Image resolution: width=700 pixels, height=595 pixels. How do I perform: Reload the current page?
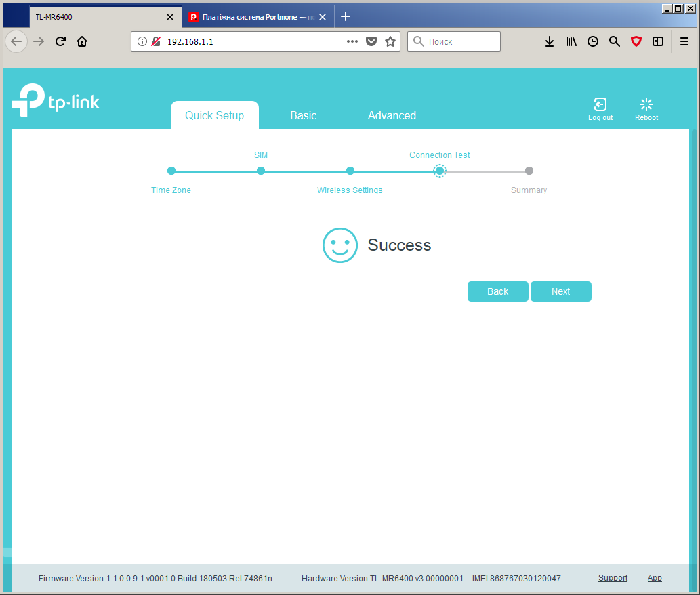point(60,41)
